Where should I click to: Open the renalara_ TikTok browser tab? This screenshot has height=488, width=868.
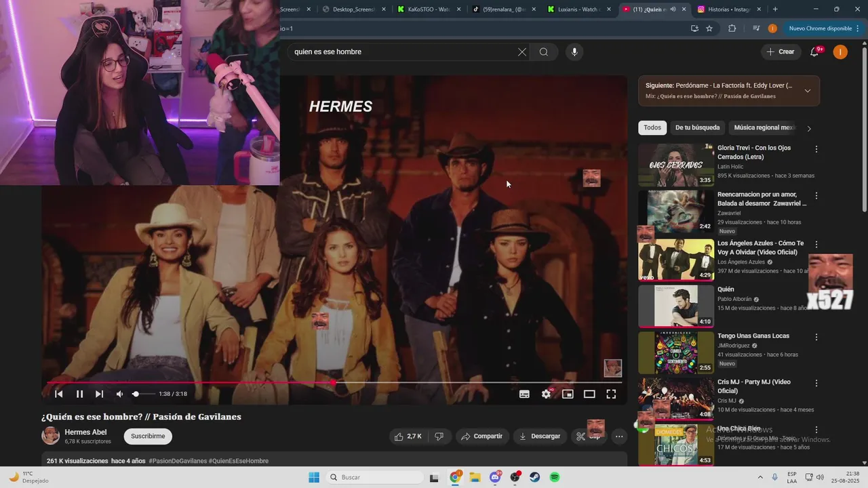(503, 9)
